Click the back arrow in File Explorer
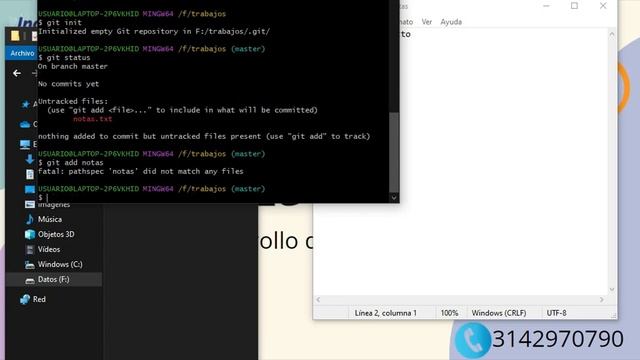Screen dimensions: 640x360 point(17,73)
